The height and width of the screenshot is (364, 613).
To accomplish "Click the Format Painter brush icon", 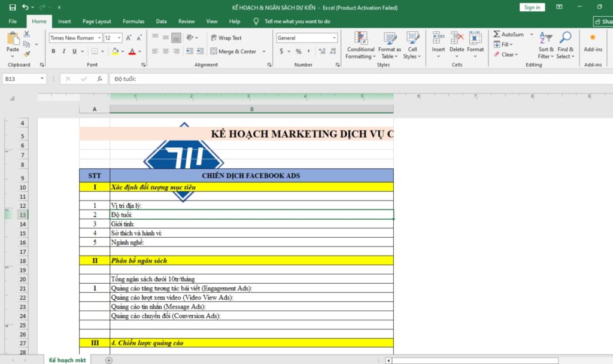I will click(x=27, y=54).
